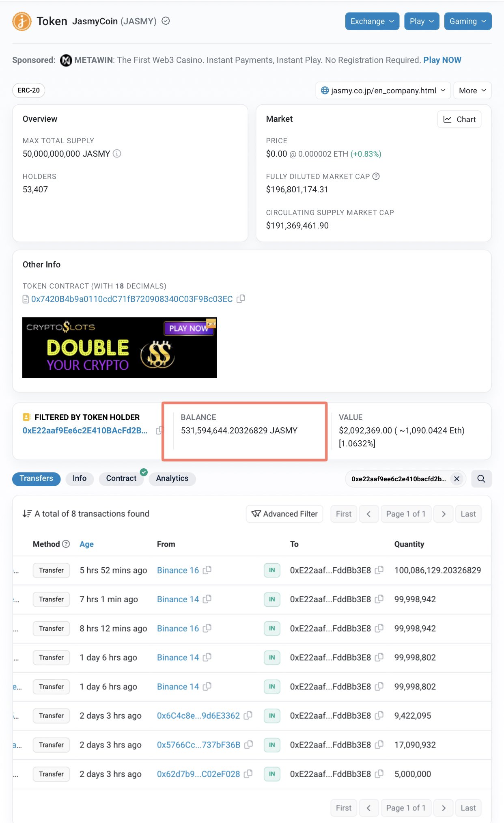Click the info icon beside max total supply
This screenshot has width=504, height=823.
click(117, 153)
